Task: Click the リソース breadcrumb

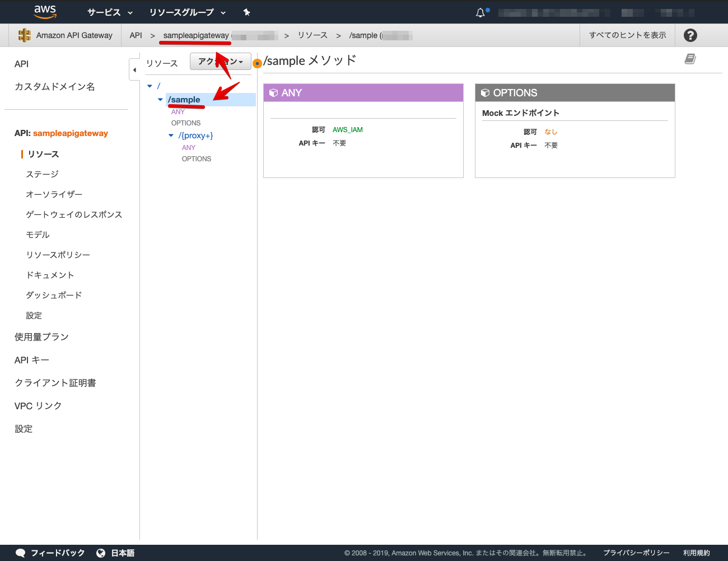Action: click(x=312, y=35)
